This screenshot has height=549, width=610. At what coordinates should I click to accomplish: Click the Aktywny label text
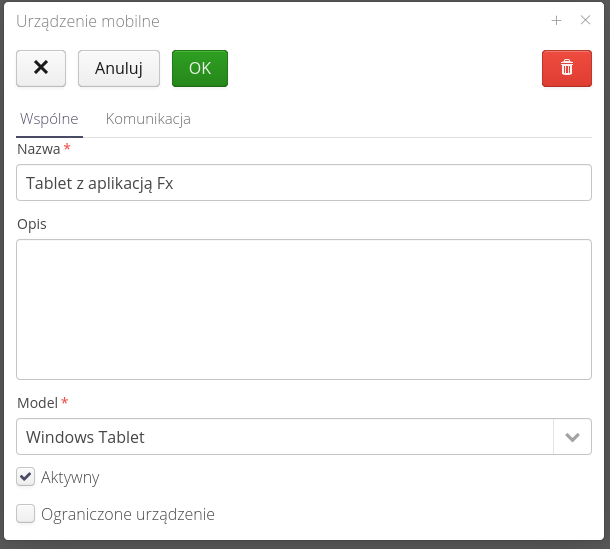pyautogui.click(x=70, y=477)
